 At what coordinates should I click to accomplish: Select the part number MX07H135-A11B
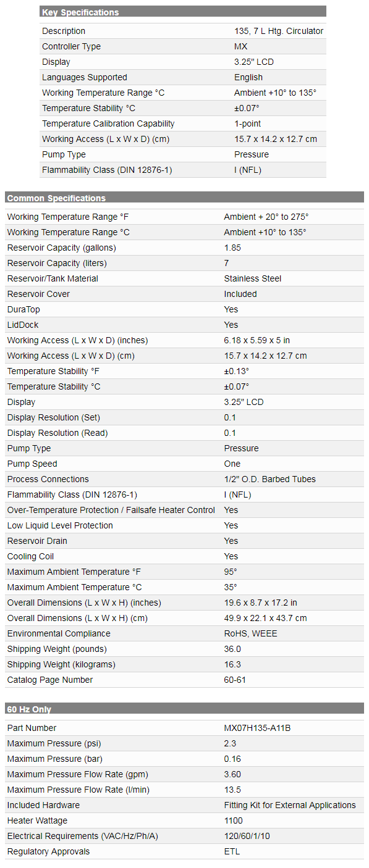tap(257, 728)
